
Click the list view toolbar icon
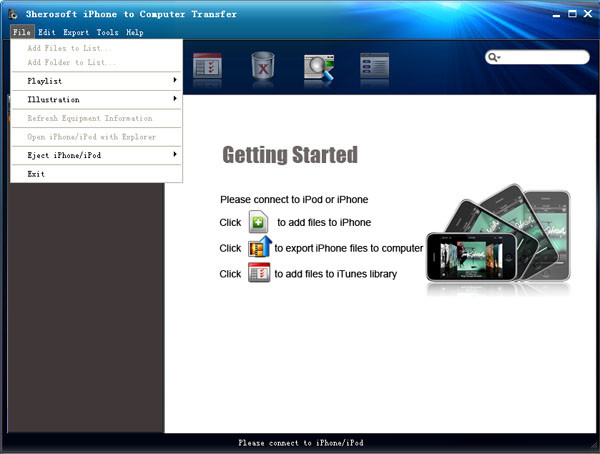click(x=374, y=65)
